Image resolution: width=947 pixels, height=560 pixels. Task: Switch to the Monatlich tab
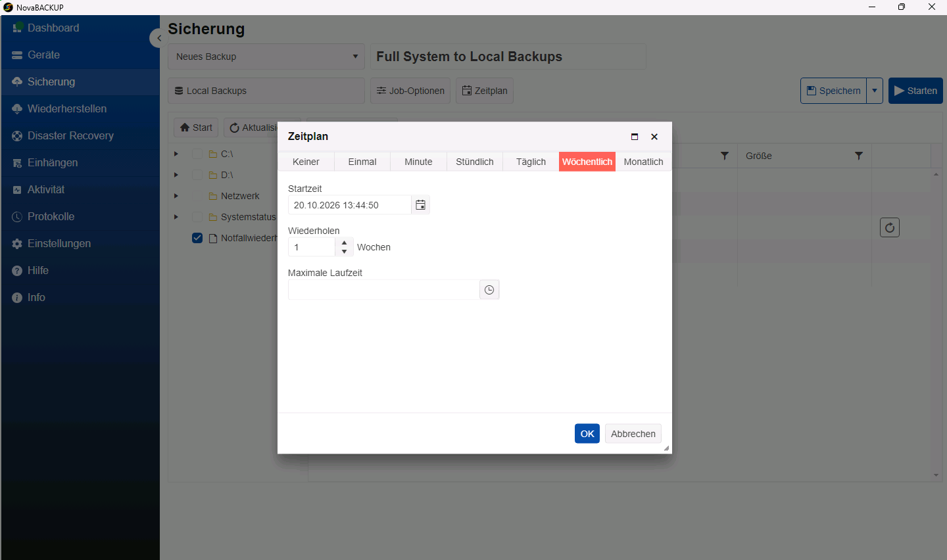pyautogui.click(x=644, y=162)
